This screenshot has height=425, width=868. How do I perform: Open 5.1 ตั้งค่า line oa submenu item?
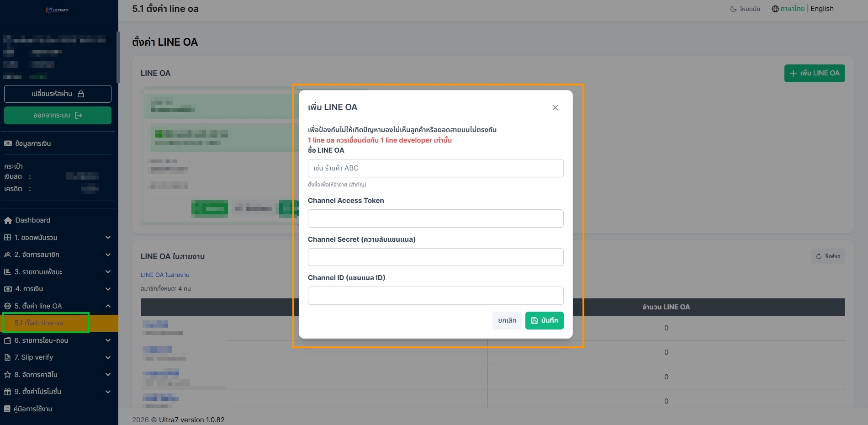[x=39, y=323]
